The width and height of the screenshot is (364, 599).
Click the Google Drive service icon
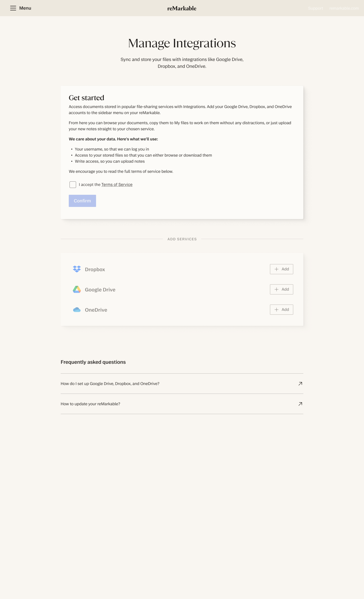pyautogui.click(x=77, y=289)
